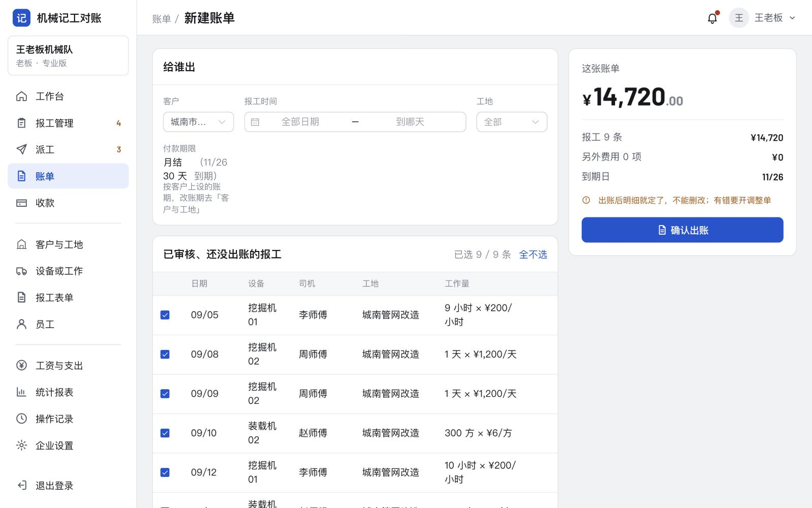This screenshot has width=812, height=508.
Task: Click the 全不选 link
Action: pos(533,255)
